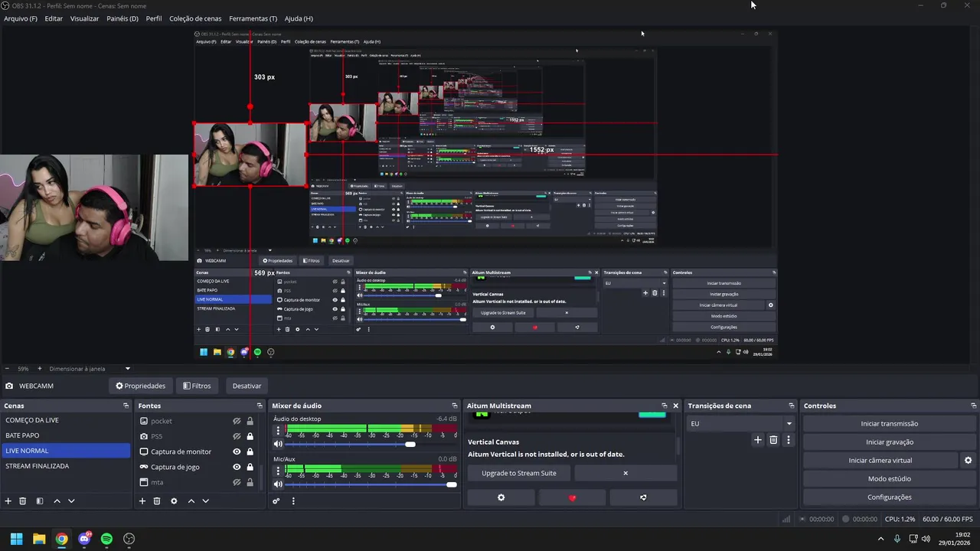Image resolution: width=980 pixels, height=551 pixels.
Task: Open the Editar menu
Action: click(54, 18)
